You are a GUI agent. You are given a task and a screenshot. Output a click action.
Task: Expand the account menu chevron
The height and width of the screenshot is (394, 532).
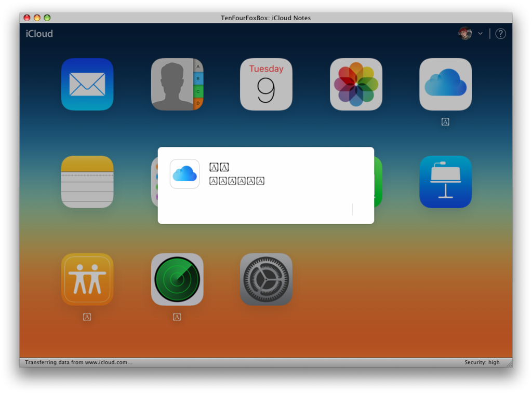(480, 33)
